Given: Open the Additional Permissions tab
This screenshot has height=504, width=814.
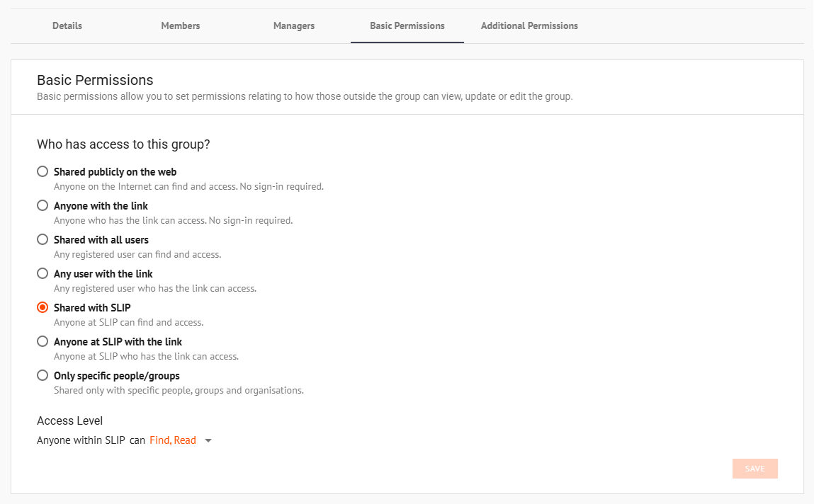Looking at the screenshot, I should 529,26.
